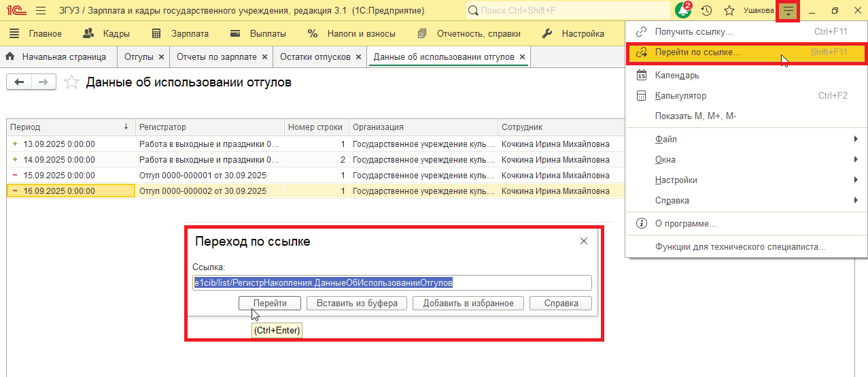868x377 pixels.
Task: Close the Остатки отпусков tab
Action: coord(358,57)
